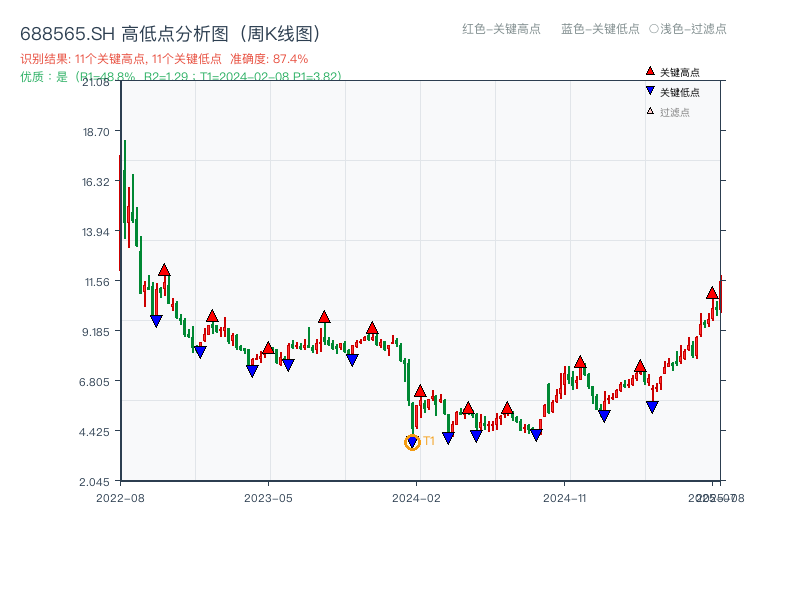
Task: Select the 红色-关键高点 header text
Action: 501,29
